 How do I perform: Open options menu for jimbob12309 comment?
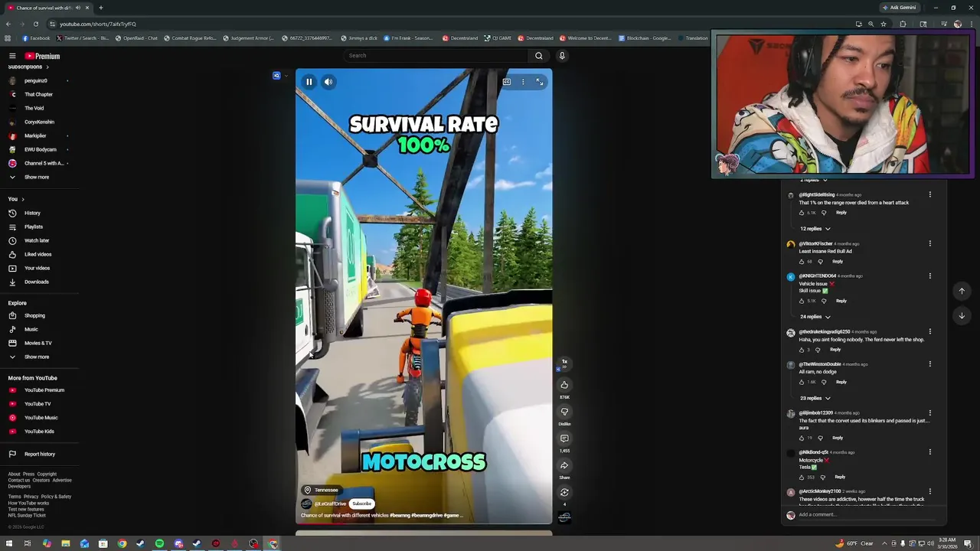[x=930, y=413]
